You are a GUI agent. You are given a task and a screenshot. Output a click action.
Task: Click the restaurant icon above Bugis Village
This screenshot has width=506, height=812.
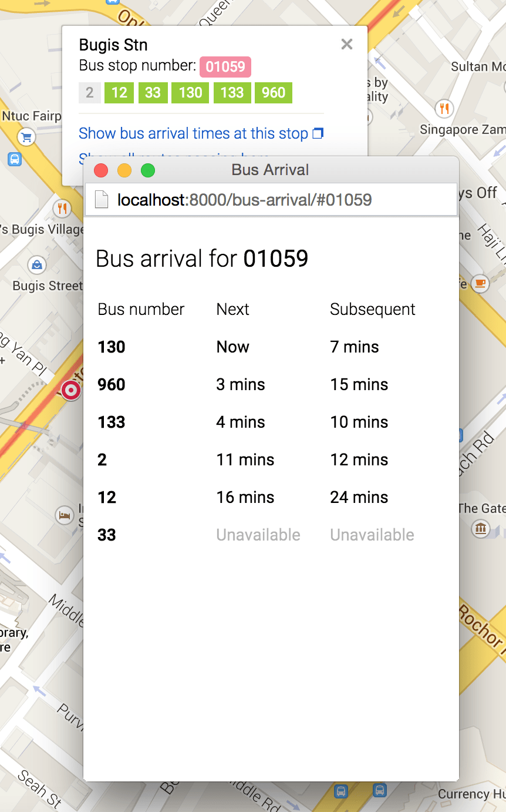62,207
